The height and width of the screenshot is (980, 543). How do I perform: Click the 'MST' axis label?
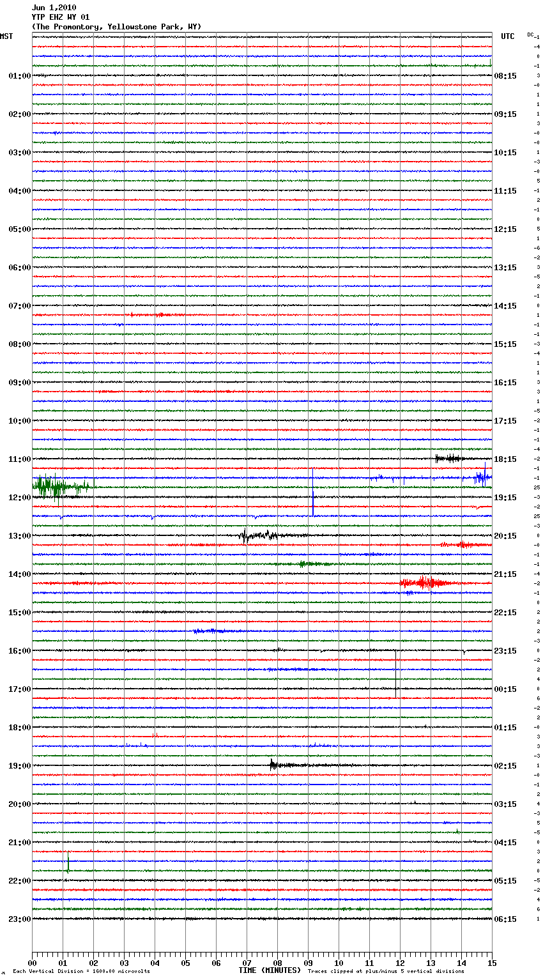click(6, 36)
